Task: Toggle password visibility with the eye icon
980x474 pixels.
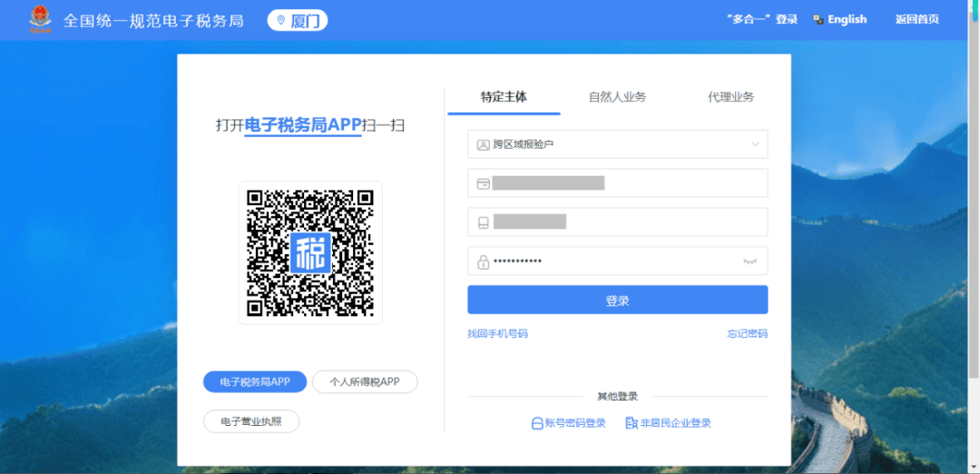Action: (750, 262)
